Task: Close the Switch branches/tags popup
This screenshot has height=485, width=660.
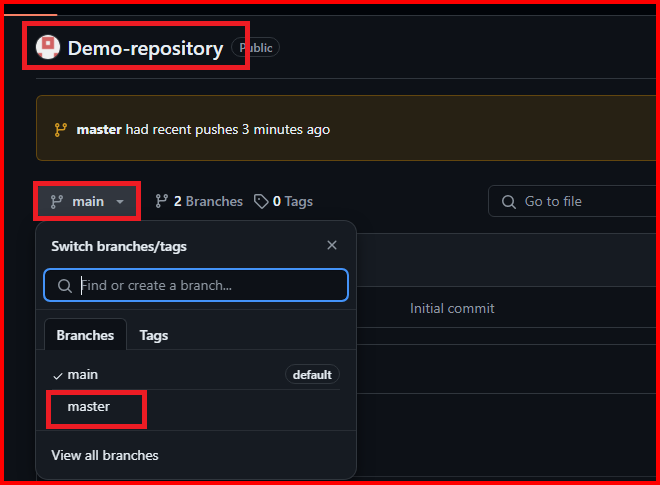Action: click(332, 245)
